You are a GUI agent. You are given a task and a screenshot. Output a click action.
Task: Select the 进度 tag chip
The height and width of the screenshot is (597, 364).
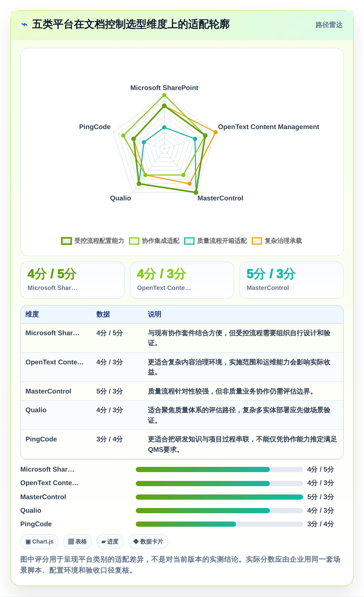[110, 542]
